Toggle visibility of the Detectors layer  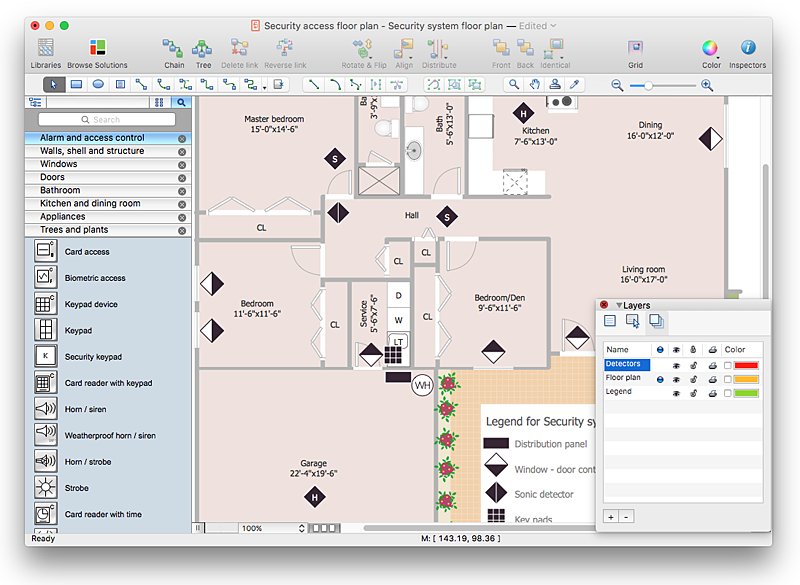675,365
